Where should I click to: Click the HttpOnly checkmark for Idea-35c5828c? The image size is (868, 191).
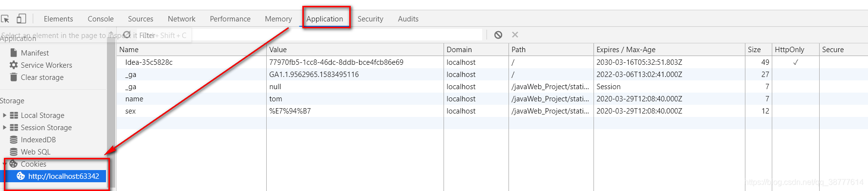[x=796, y=62]
